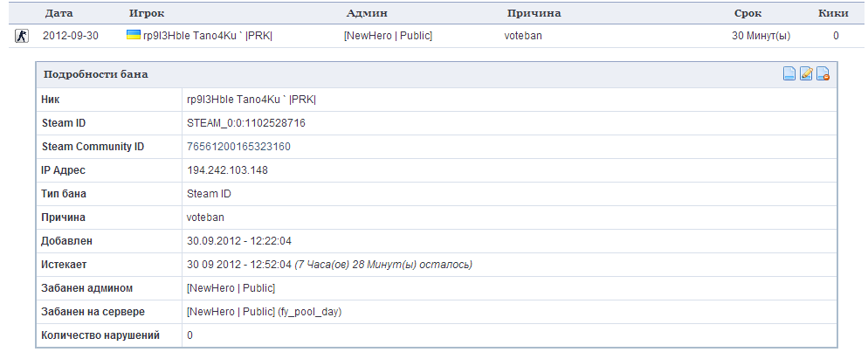Select player name in the ban list row
This screenshot has height=359, width=868.
point(207,36)
